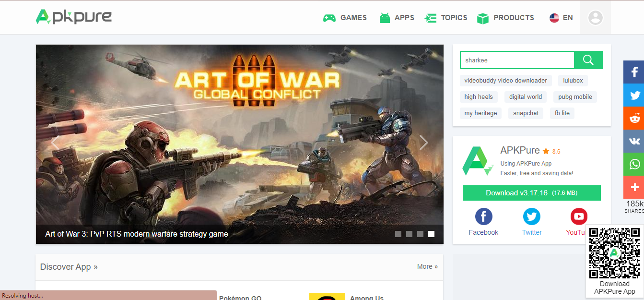The width and height of the screenshot is (644, 300).
Task: Click the round YouTube icon under Download
Action: point(579,216)
